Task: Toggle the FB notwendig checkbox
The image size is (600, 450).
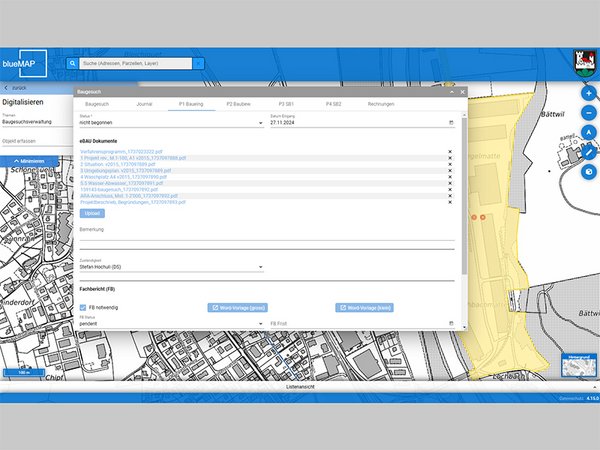Action: 83,307
